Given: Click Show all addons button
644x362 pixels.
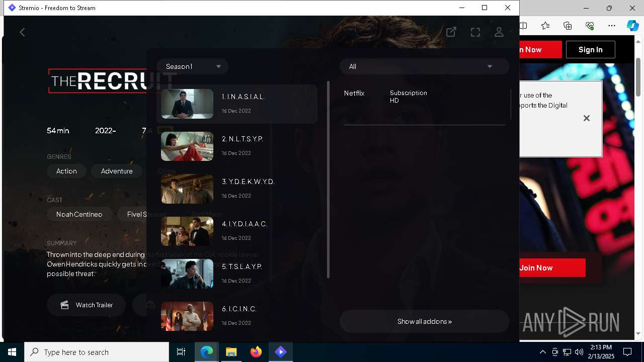Looking at the screenshot, I should pyautogui.click(x=424, y=321).
